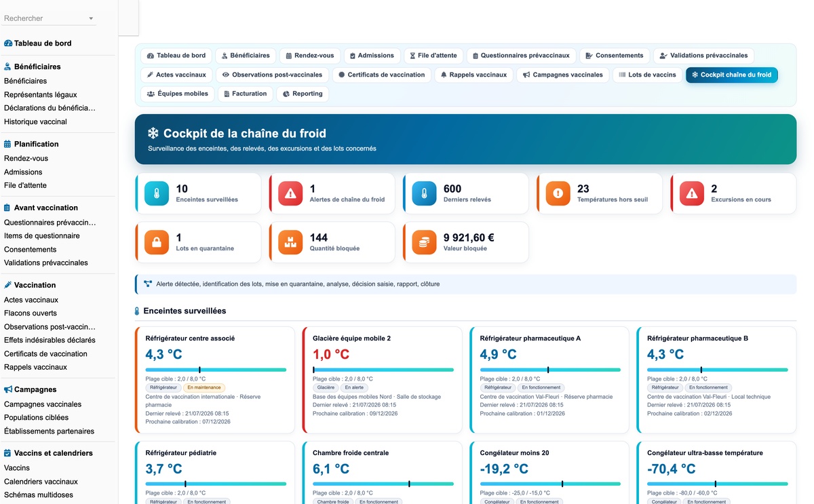This screenshot has height=504, width=814.
Task: Open the Validations prévaccinales tab
Action: 703,56
